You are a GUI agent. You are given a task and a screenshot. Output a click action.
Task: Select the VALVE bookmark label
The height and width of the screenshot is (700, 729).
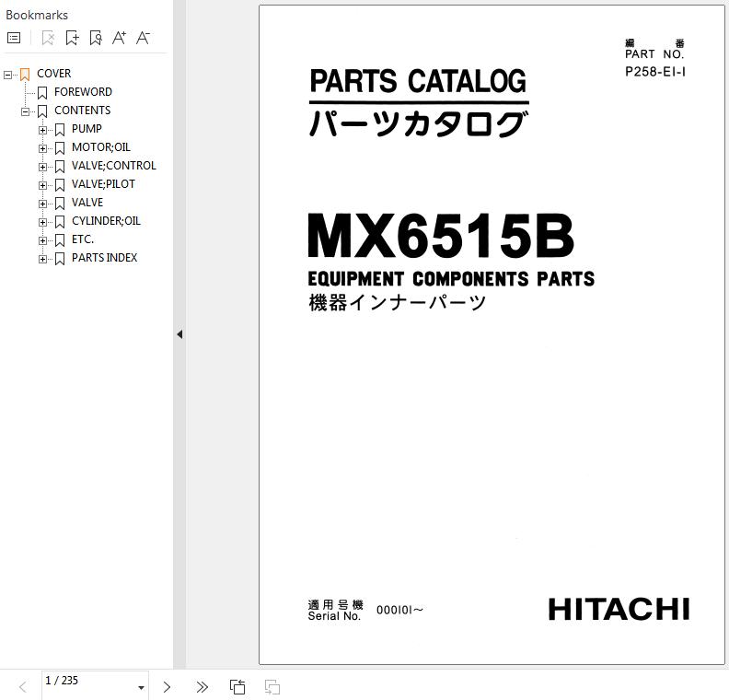point(87,203)
